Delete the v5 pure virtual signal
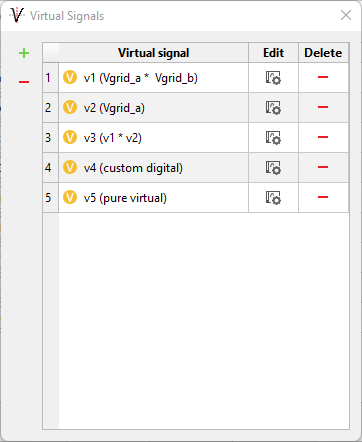 point(323,197)
